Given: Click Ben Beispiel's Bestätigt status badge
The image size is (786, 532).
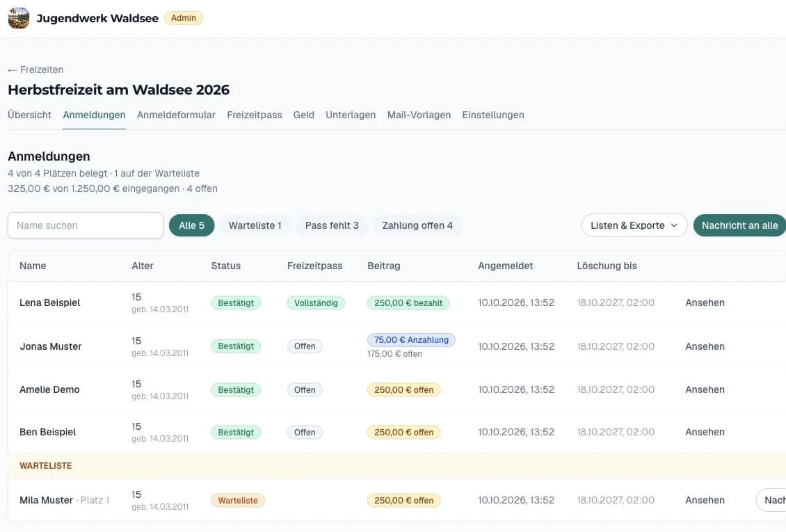Looking at the screenshot, I should click(236, 433).
